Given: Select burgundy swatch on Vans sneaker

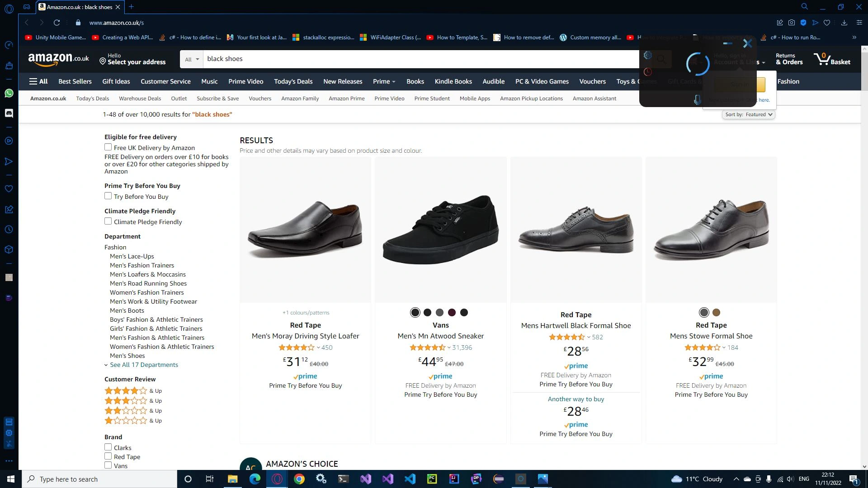Looking at the screenshot, I should coord(452,313).
